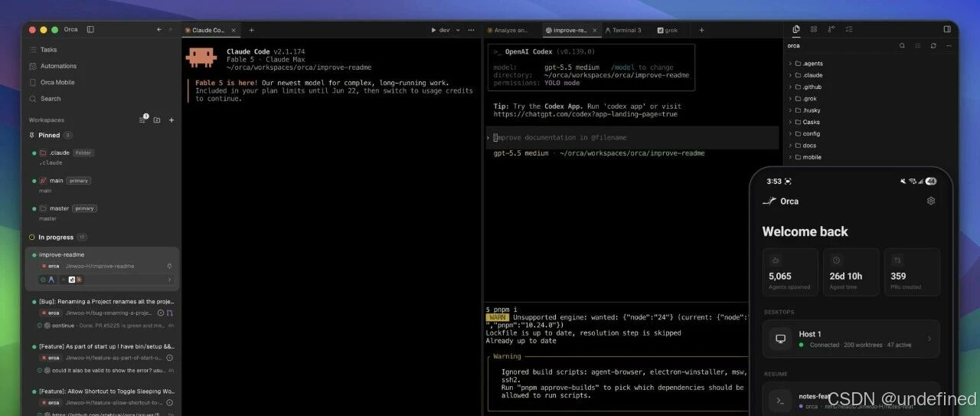The width and height of the screenshot is (980, 416).
Task: Click the Claude icon in improve-readme agents row
Action: (79, 280)
